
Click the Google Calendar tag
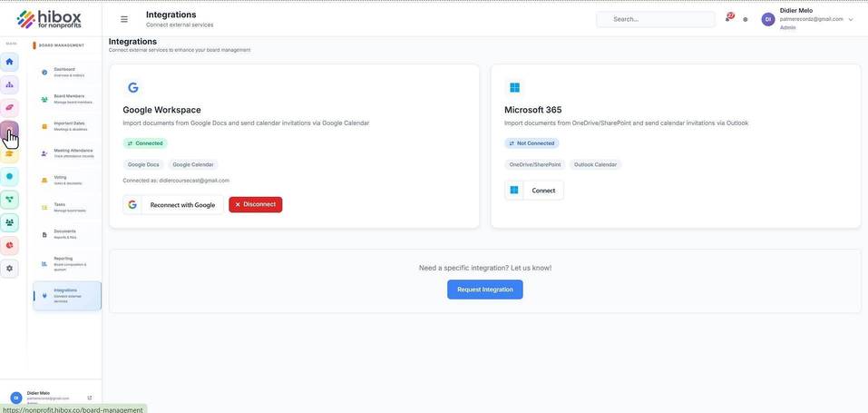(x=192, y=164)
